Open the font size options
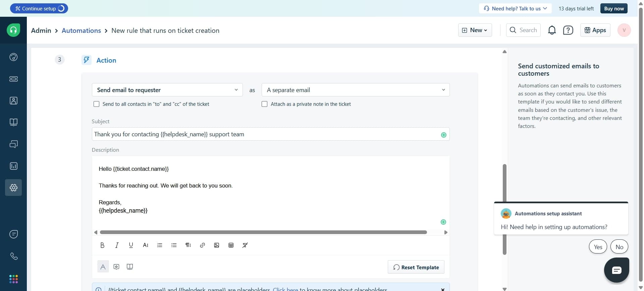 145,245
